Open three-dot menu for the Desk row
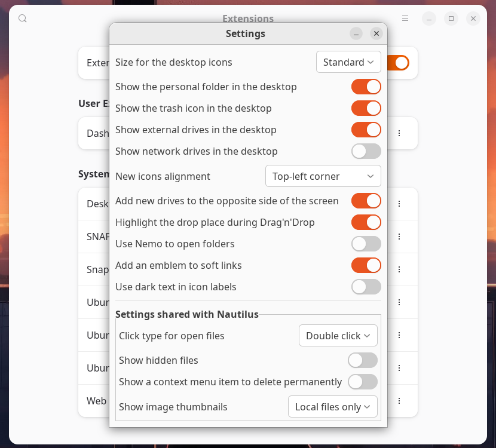The width and height of the screenshot is (496, 448). (x=399, y=204)
